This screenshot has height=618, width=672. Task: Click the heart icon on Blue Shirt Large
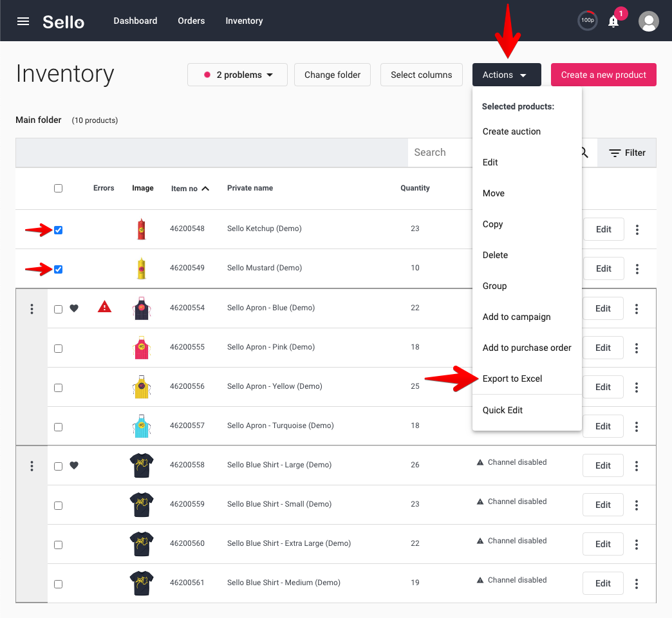click(x=74, y=465)
